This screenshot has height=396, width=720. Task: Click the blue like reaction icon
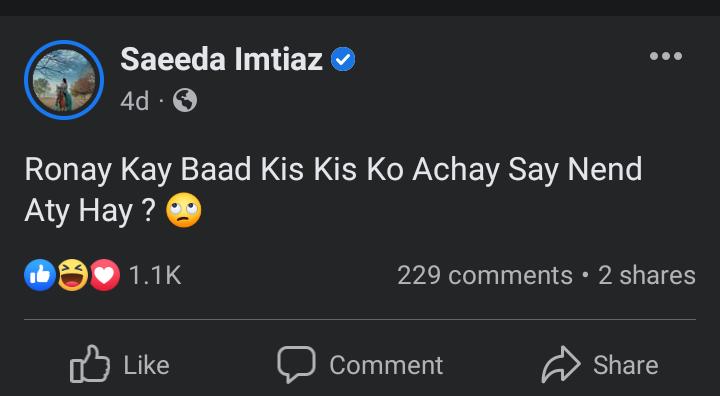[40, 275]
